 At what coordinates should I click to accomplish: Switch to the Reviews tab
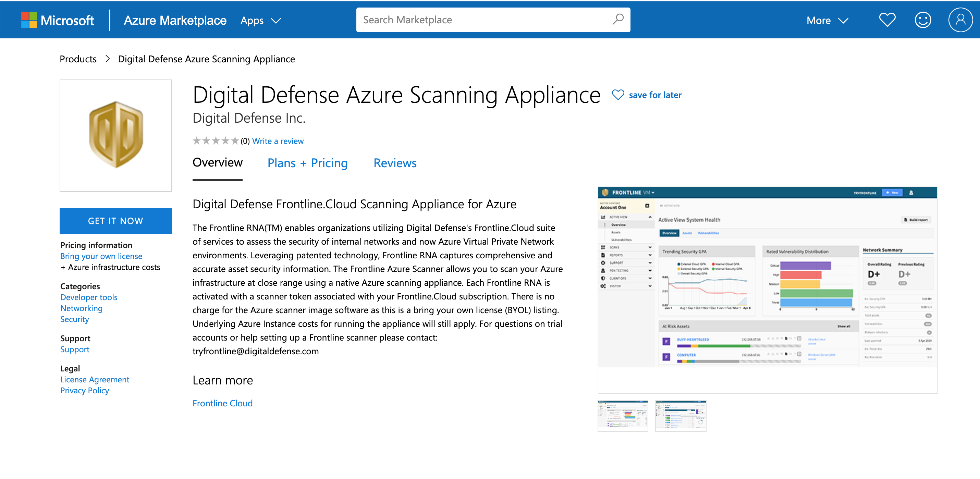click(x=395, y=163)
